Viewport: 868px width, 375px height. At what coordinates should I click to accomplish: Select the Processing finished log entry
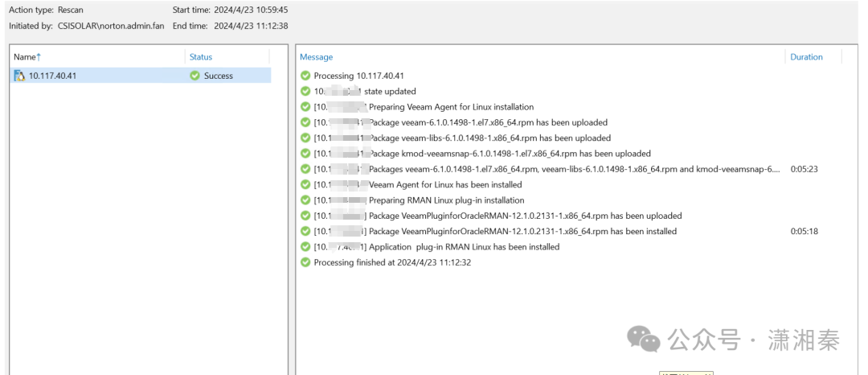click(392, 262)
